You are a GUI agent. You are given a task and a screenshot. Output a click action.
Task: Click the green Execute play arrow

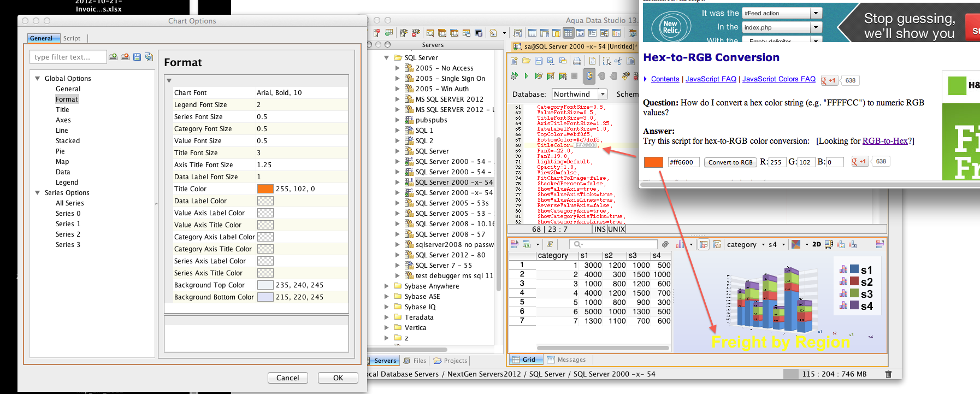tap(526, 76)
